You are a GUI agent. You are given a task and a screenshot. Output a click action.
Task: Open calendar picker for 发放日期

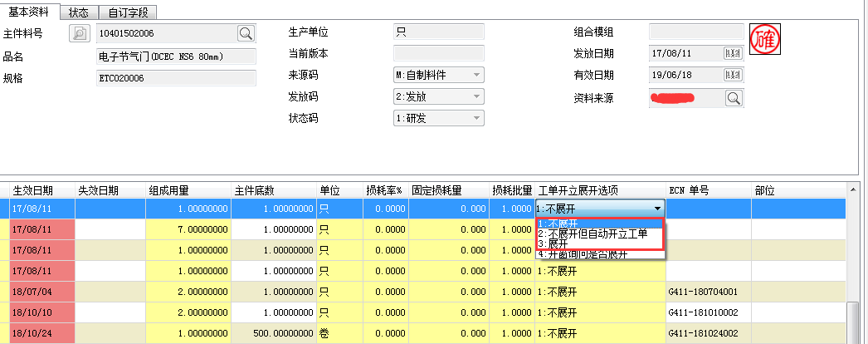pos(733,54)
